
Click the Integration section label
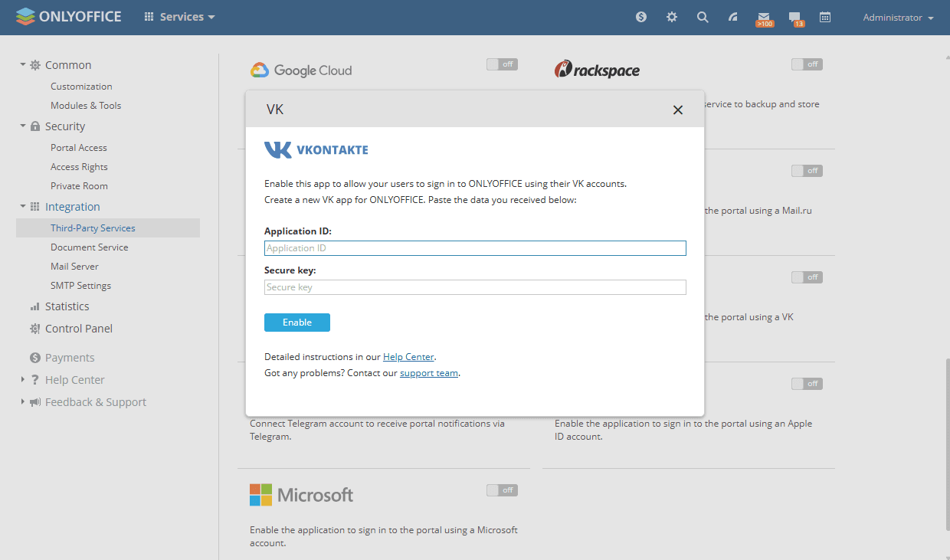[x=73, y=207]
